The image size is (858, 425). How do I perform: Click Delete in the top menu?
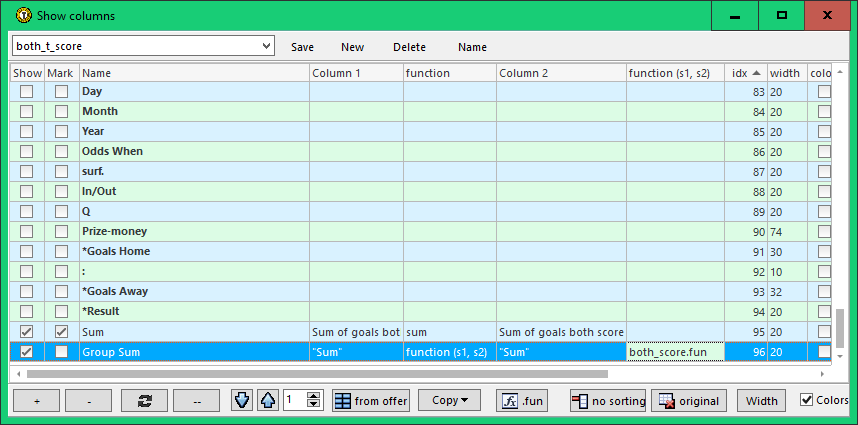pos(409,47)
